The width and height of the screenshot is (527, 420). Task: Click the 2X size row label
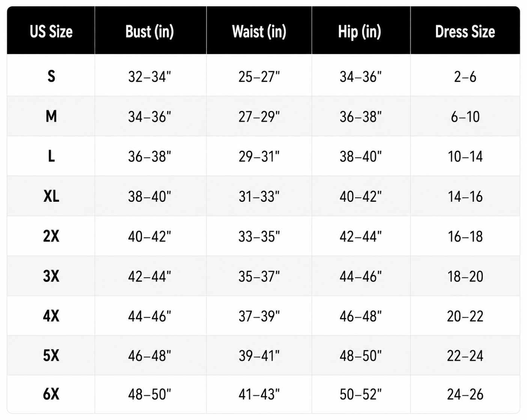pyautogui.click(x=51, y=236)
